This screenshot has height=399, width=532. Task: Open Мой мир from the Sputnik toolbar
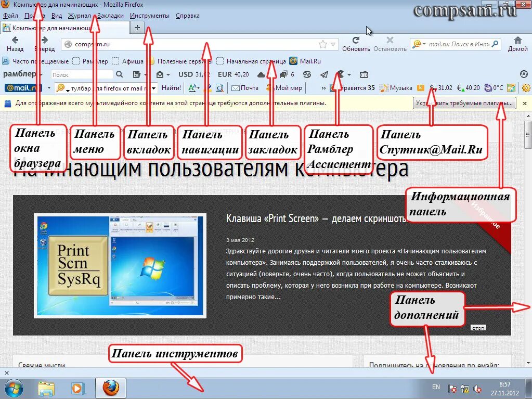click(284, 88)
